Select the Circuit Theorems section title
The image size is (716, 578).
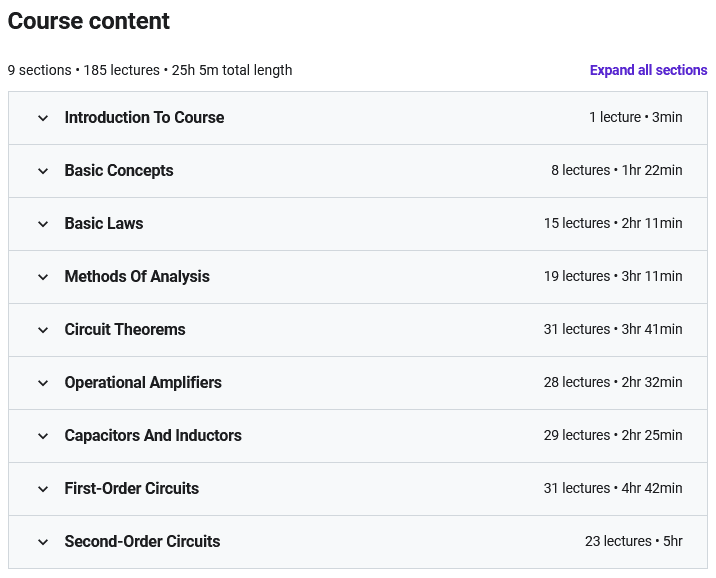click(x=125, y=330)
